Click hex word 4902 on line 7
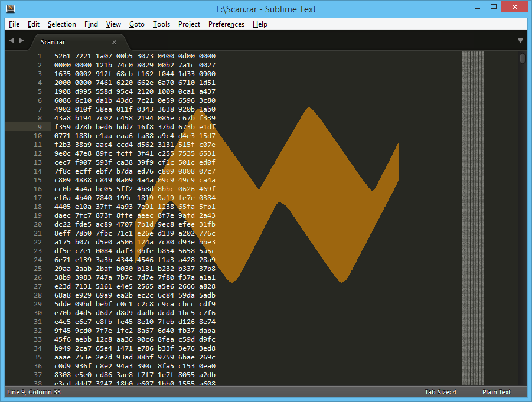The width and height of the screenshot is (532, 402). point(63,109)
